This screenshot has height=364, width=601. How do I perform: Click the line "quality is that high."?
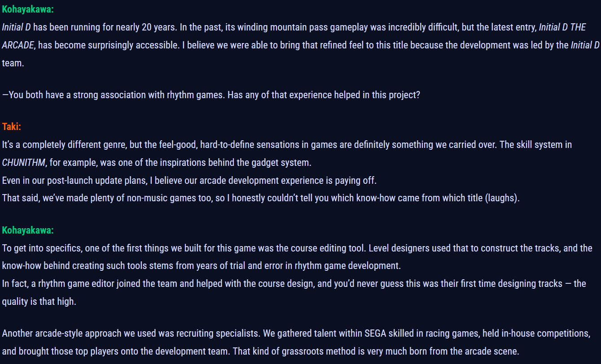pos(39,301)
